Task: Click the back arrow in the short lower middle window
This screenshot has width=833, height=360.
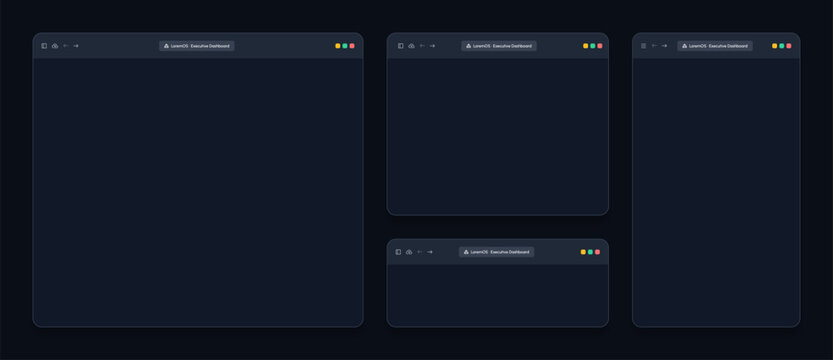Action: [420, 252]
